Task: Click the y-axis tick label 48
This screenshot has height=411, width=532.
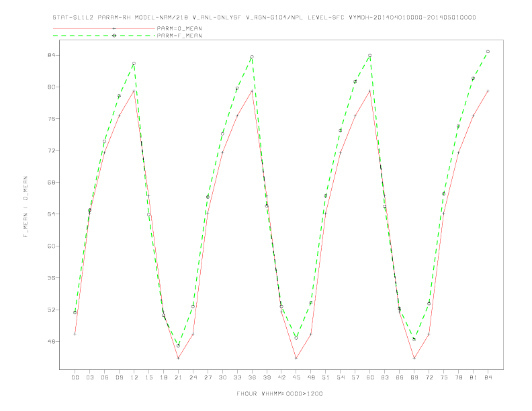Action: click(50, 341)
